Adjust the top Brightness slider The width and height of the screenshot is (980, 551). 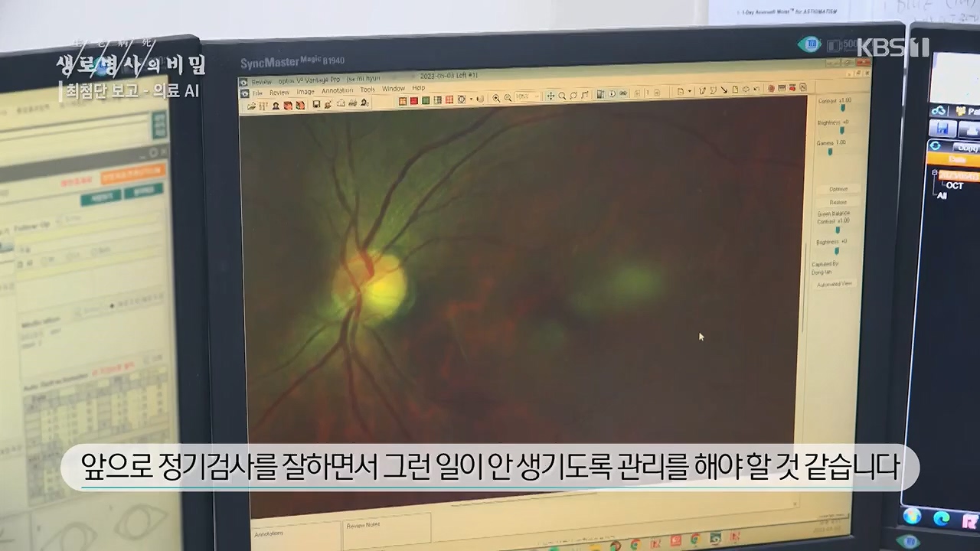tap(843, 130)
